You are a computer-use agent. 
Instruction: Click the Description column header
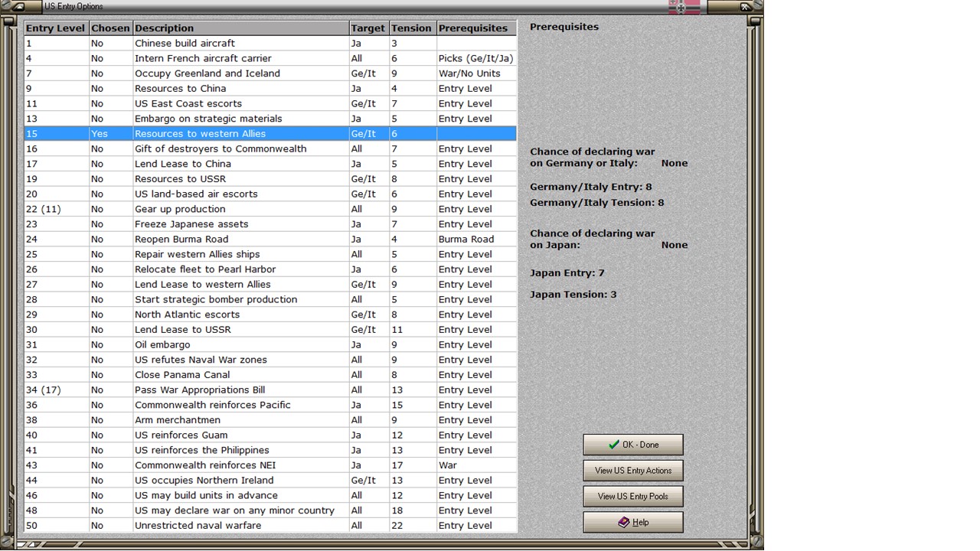tap(241, 28)
